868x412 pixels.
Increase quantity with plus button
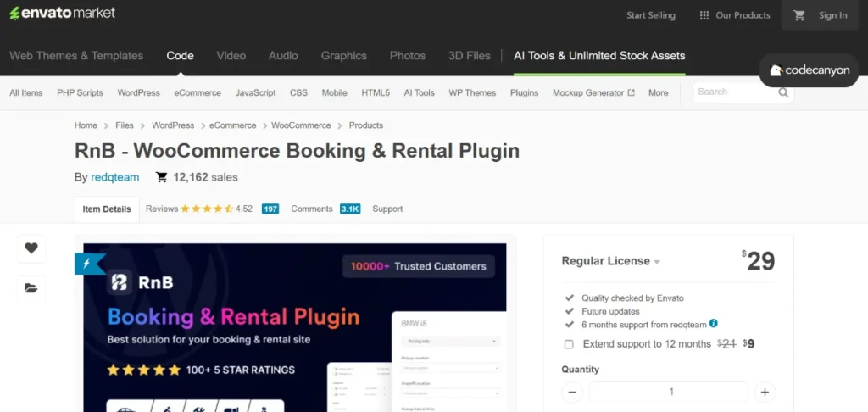pos(765,392)
